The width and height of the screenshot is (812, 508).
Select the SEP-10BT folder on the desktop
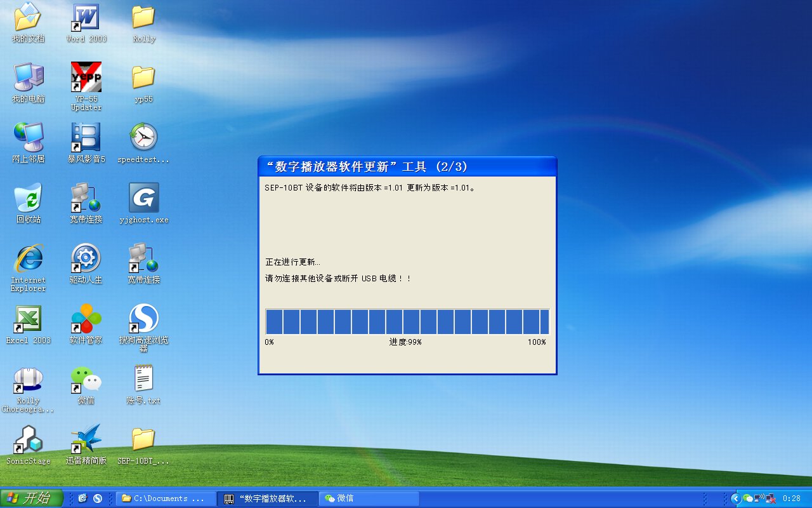click(144, 445)
